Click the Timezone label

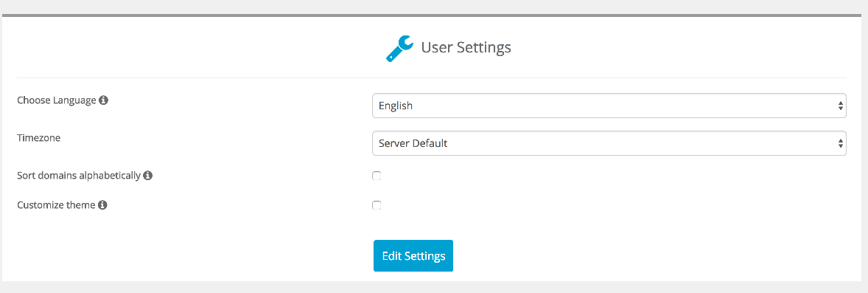tap(39, 137)
